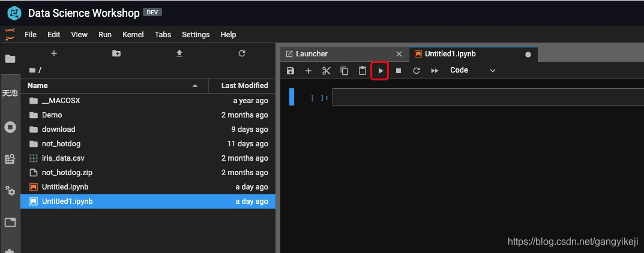Select the highlighted Untitled1.ipynb file row
The height and width of the screenshot is (253, 644).
pos(148,201)
